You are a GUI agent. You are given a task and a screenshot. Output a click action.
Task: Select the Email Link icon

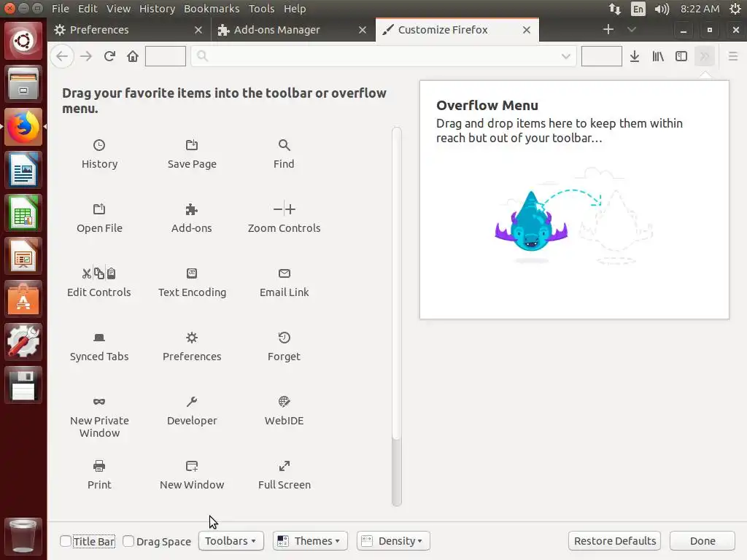(284, 273)
